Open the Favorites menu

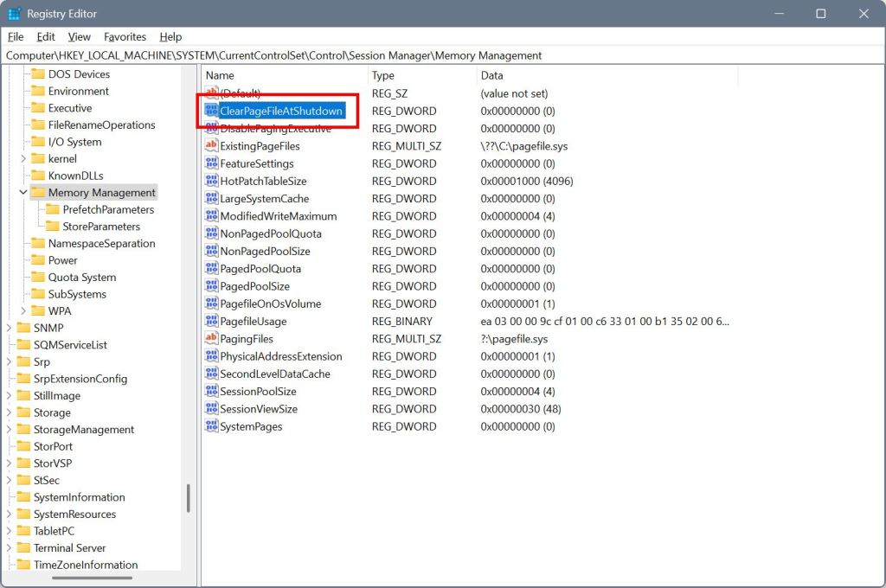click(125, 36)
